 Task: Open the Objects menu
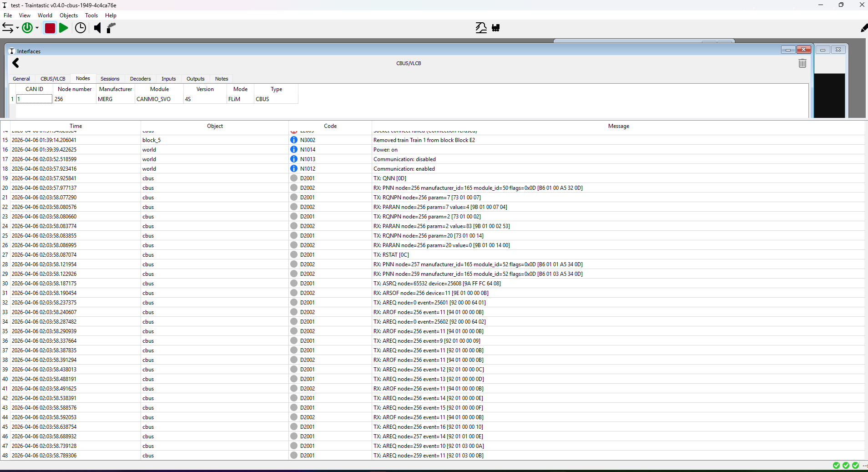click(69, 15)
